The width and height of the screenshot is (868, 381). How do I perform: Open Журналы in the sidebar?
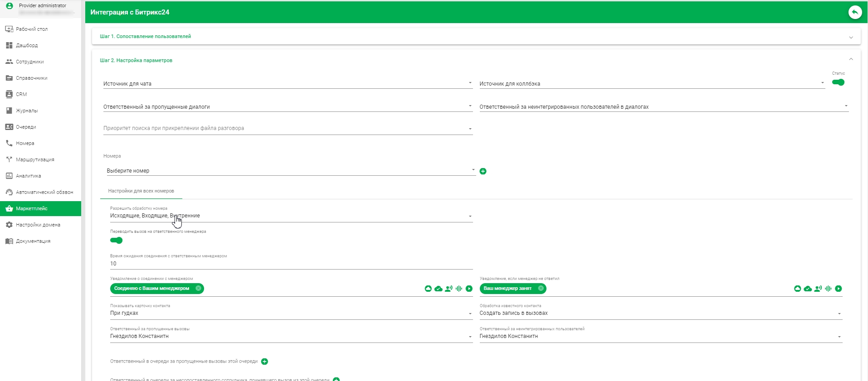[40, 111]
